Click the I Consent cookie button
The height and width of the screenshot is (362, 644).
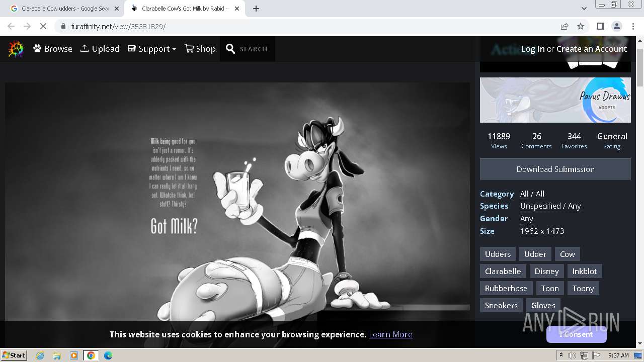[x=577, y=334]
